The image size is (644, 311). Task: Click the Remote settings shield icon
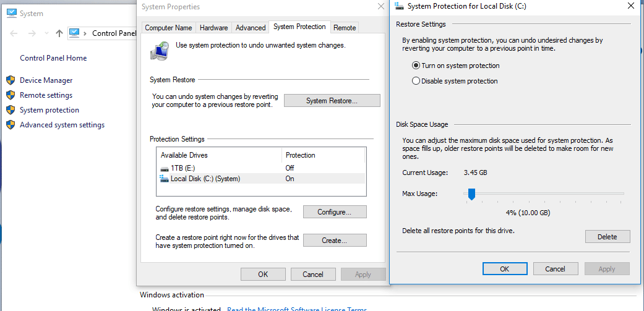(11, 95)
